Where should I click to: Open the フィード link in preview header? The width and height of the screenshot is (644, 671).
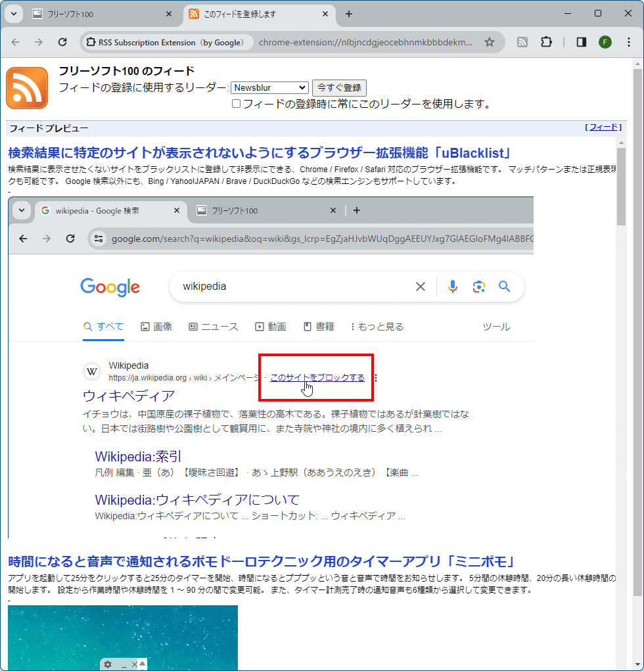pyautogui.click(x=603, y=127)
